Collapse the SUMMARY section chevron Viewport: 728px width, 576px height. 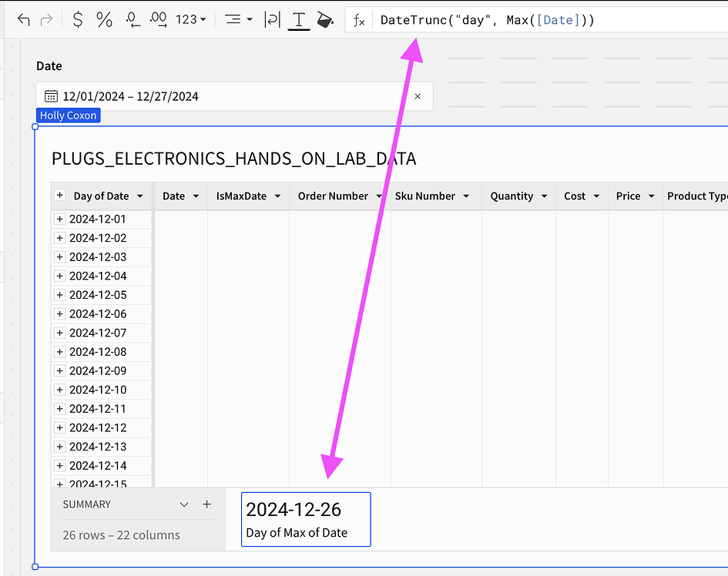pos(184,504)
